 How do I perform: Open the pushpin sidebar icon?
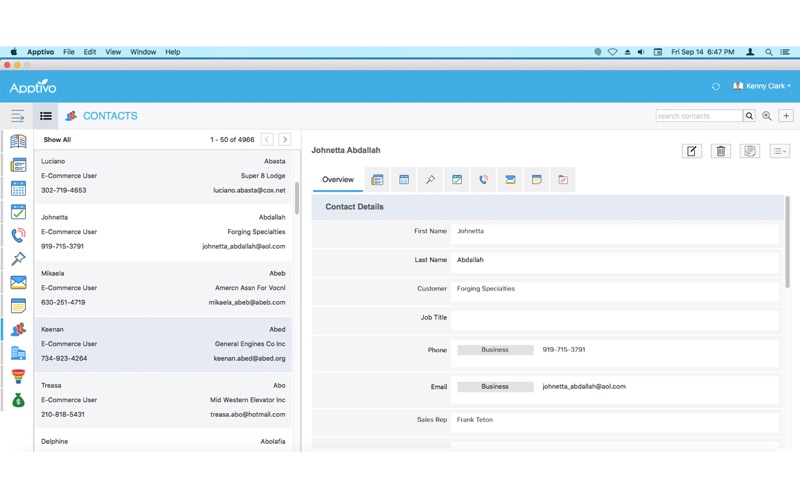pos(18,259)
